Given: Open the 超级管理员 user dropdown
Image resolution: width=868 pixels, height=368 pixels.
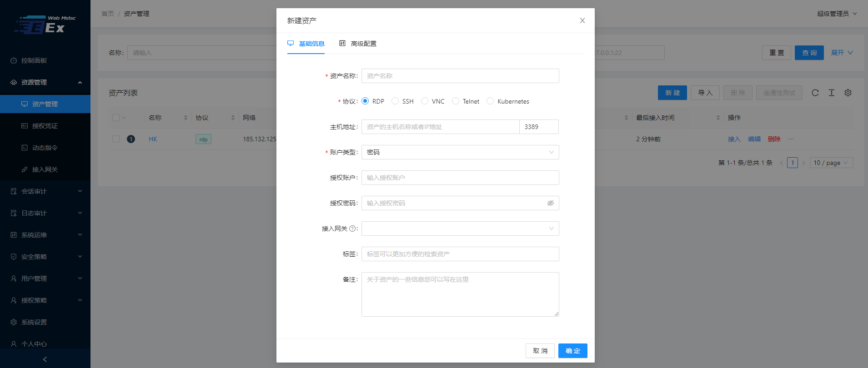Looking at the screenshot, I should [x=837, y=14].
